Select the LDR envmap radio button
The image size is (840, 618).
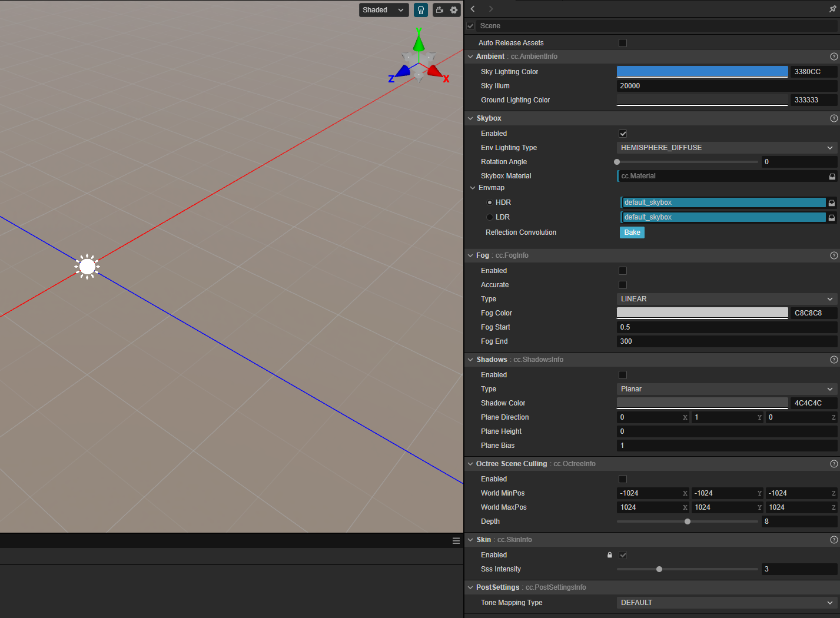pyautogui.click(x=490, y=217)
